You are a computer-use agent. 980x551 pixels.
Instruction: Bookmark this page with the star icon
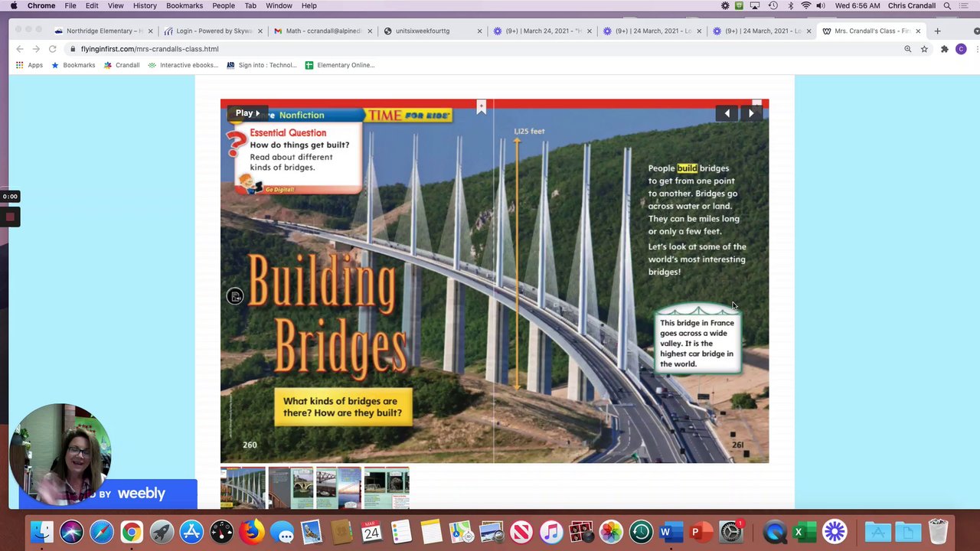click(924, 49)
